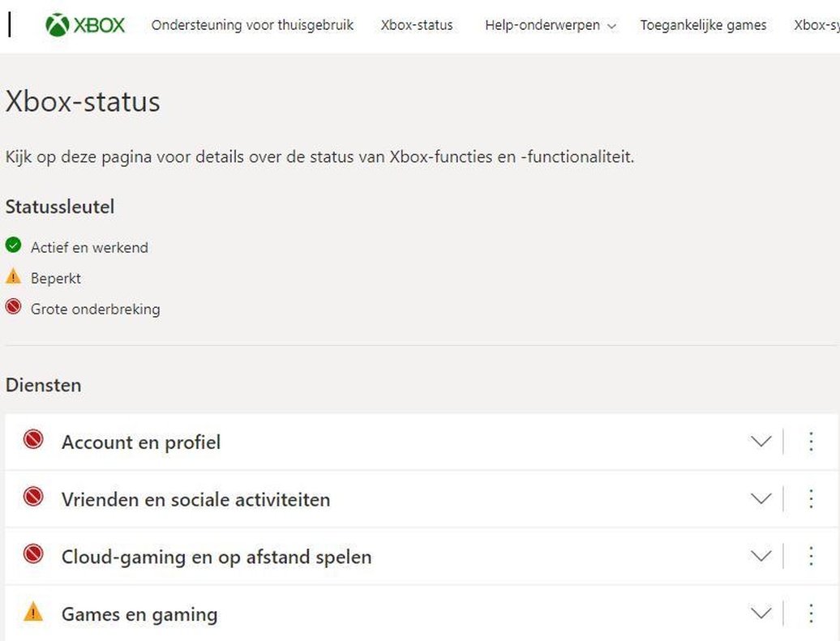Open the Toegankelijke games link
This screenshot has height=641, width=840.
tap(703, 25)
